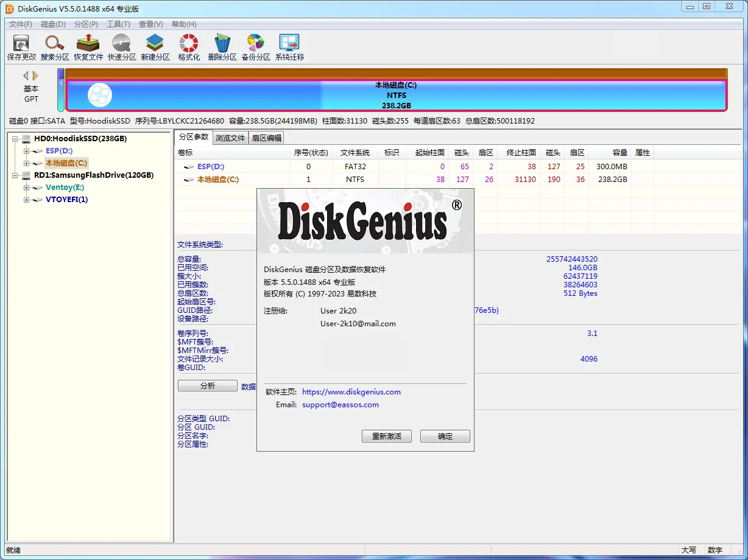
Task: Open the 查看(V) menu
Action: [151, 24]
